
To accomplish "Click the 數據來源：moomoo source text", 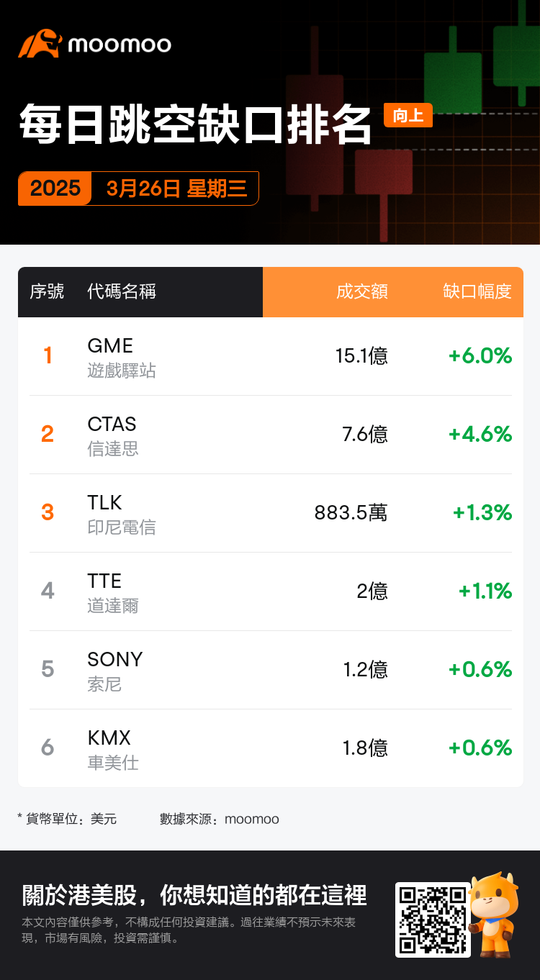I will tap(219, 819).
